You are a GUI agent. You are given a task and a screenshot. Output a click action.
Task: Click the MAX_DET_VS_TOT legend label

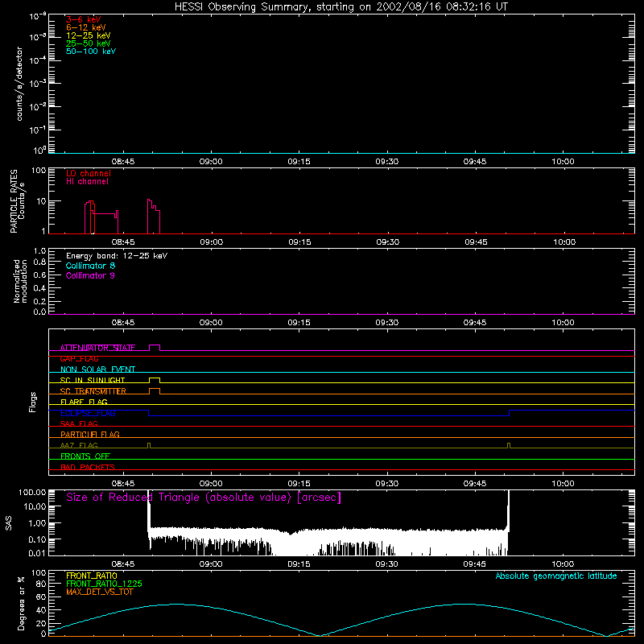pos(100,592)
